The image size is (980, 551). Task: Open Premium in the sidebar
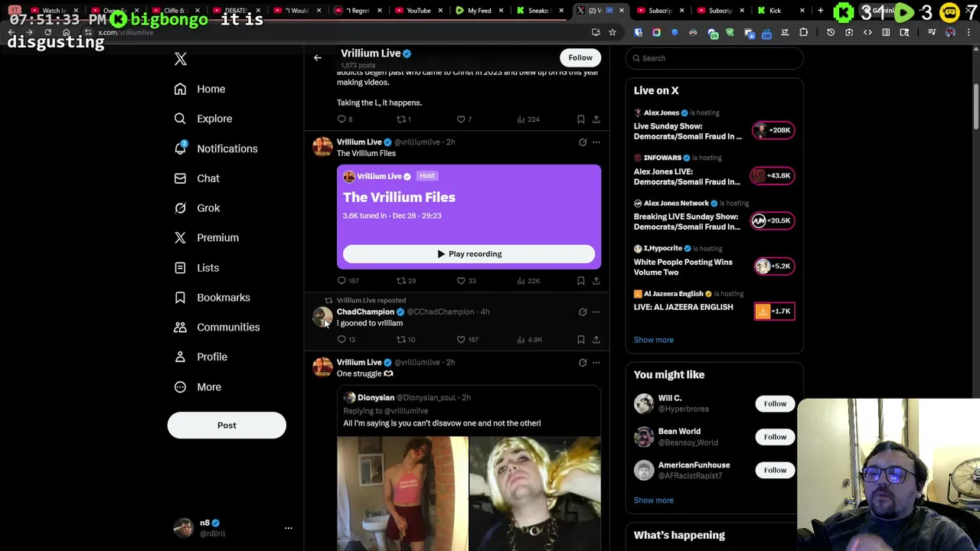click(x=207, y=238)
